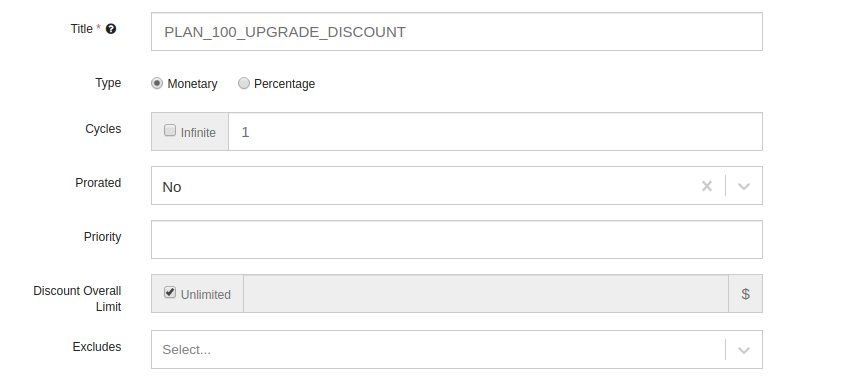The width and height of the screenshot is (846, 391).
Task: Click the Title field label
Action: click(81, 29)
